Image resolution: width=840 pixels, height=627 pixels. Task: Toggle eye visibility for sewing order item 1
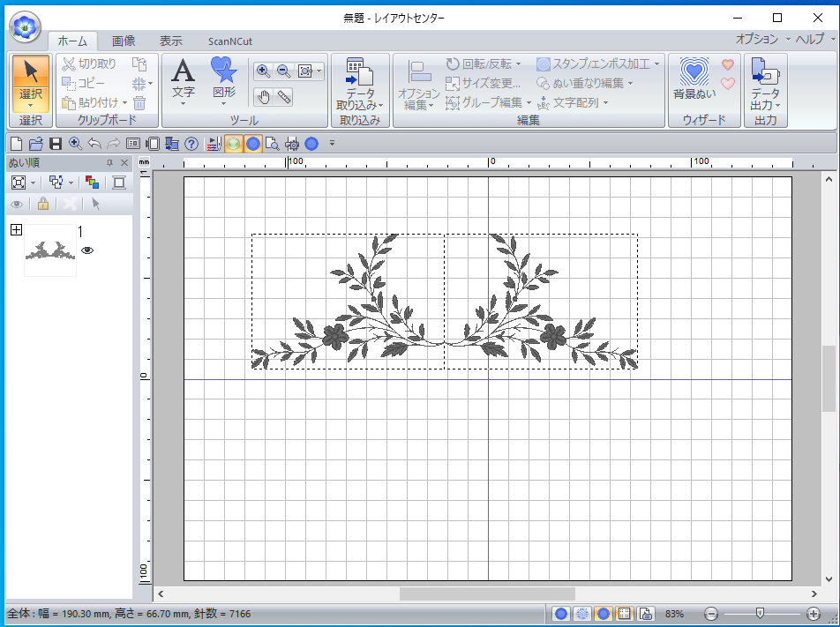(x=87, y=250)
